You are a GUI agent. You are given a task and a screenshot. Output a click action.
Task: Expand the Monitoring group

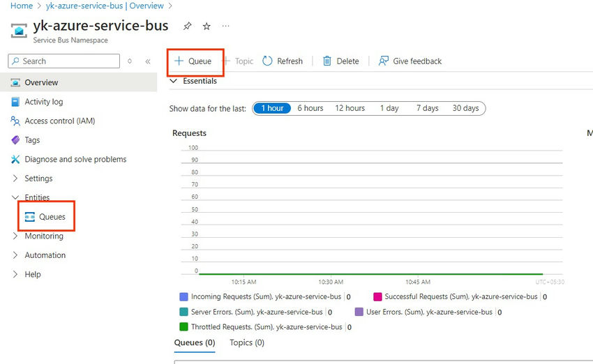click(15, 236)
